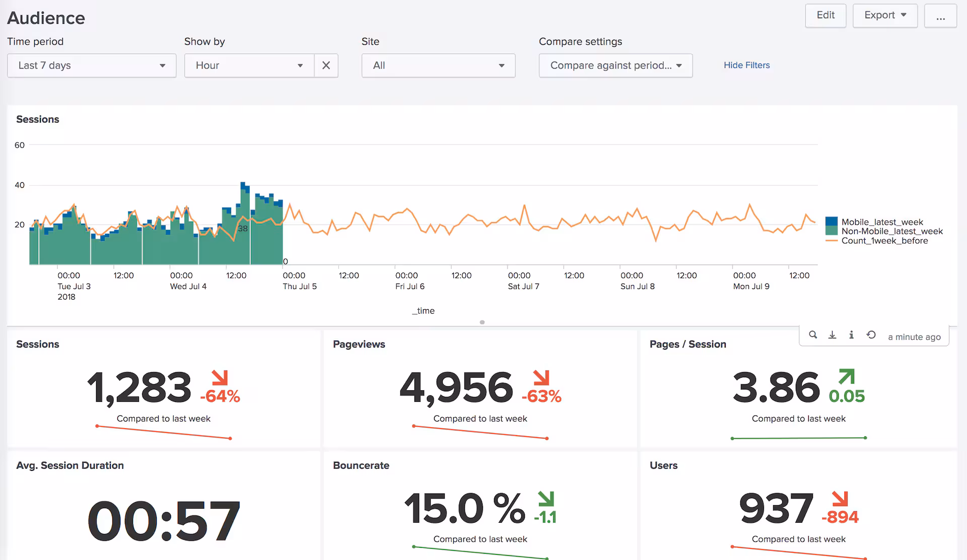The image size is (967, 560).
Task: Click the Edit button
Action: [825, 16]
